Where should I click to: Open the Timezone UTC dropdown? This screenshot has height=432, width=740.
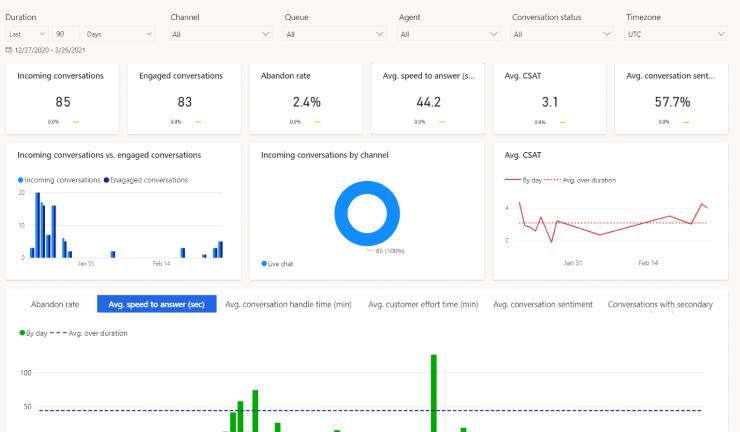point(676,34)
